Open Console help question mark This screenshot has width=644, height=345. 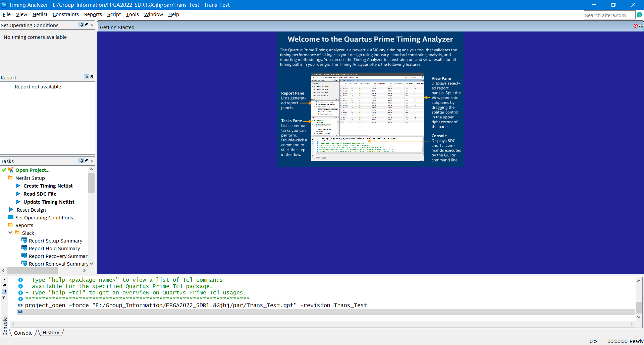[x=4, y=297]
